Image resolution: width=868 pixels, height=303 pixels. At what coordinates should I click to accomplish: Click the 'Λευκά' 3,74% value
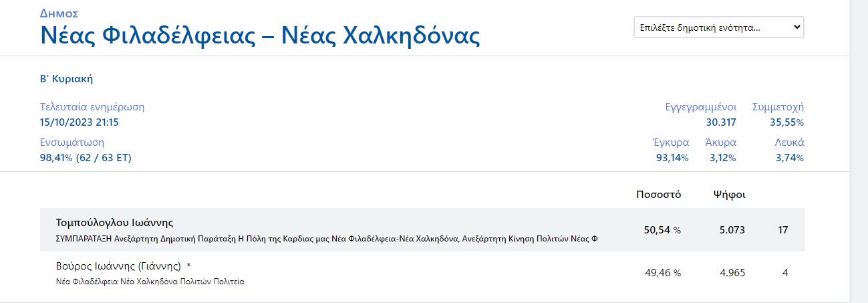click(789, 158)
